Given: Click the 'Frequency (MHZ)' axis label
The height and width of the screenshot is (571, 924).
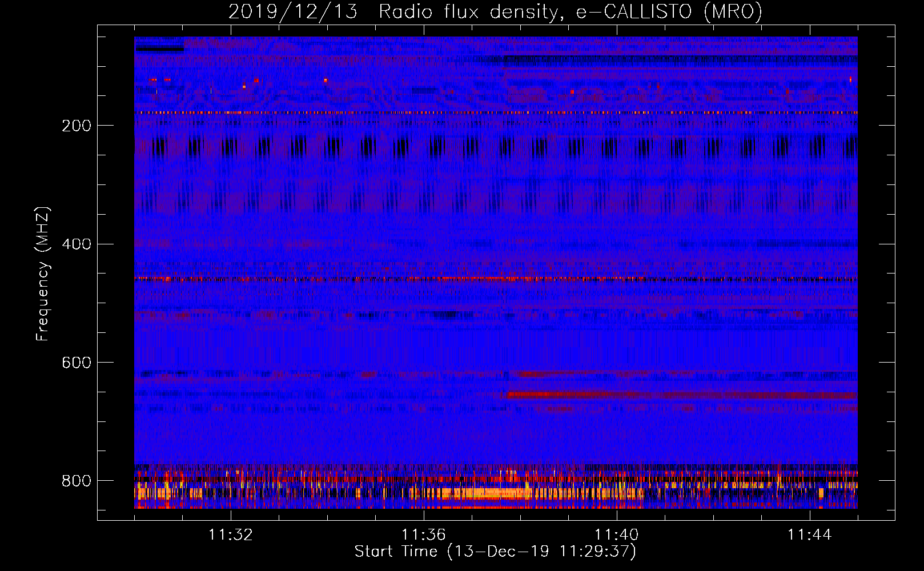Looking at the screenshot, I should (43, 274).
